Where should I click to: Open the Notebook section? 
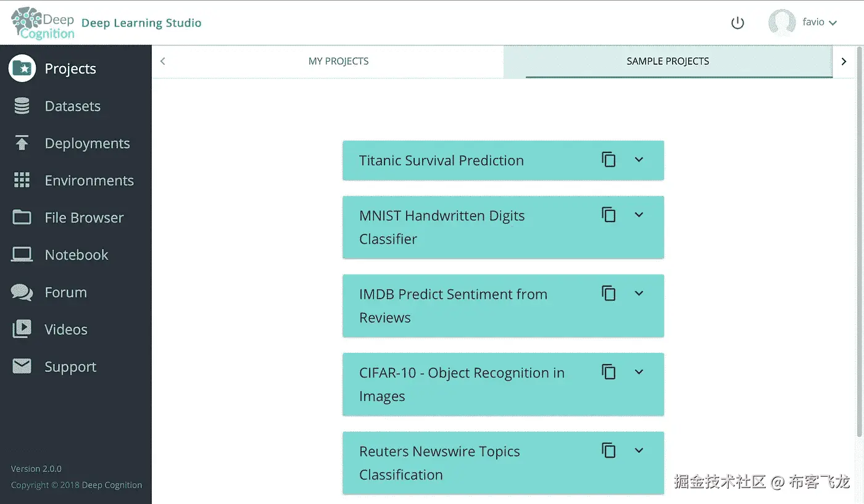point(76,255)
